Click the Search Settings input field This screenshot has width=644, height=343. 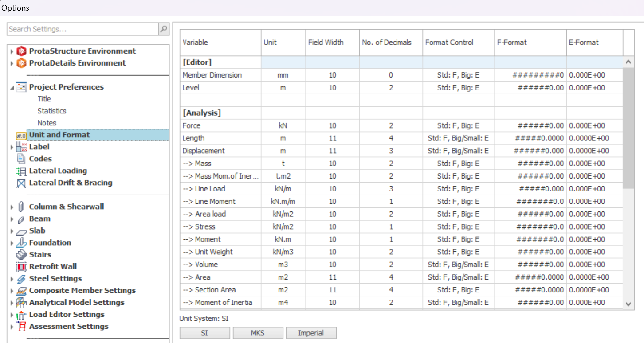coord(83,29)
